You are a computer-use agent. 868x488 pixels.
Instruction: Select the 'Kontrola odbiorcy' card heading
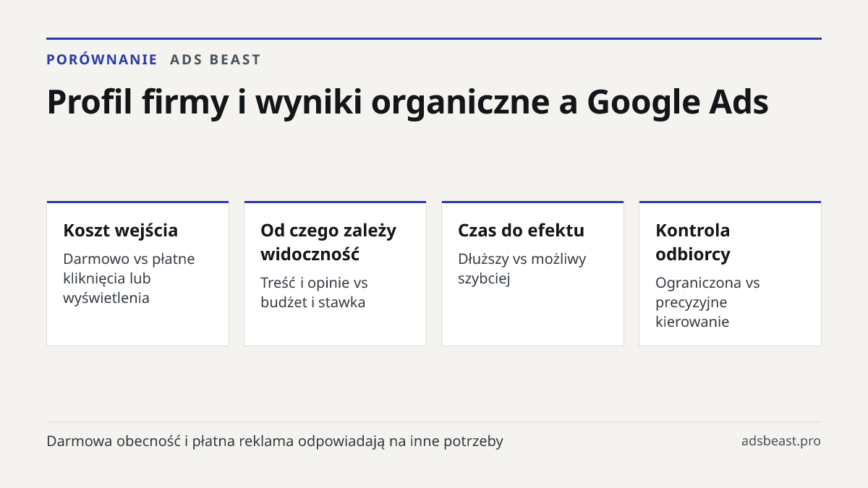point(693,242)
